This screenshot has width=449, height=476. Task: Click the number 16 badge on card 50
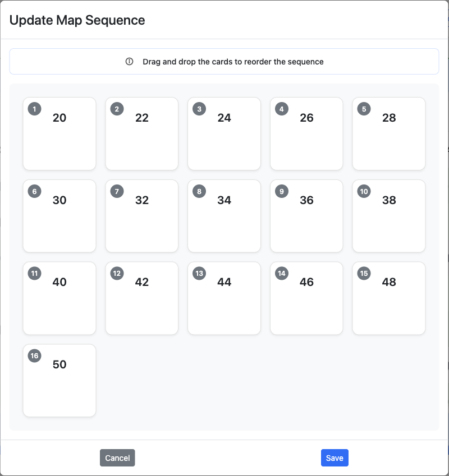point(34,355)
